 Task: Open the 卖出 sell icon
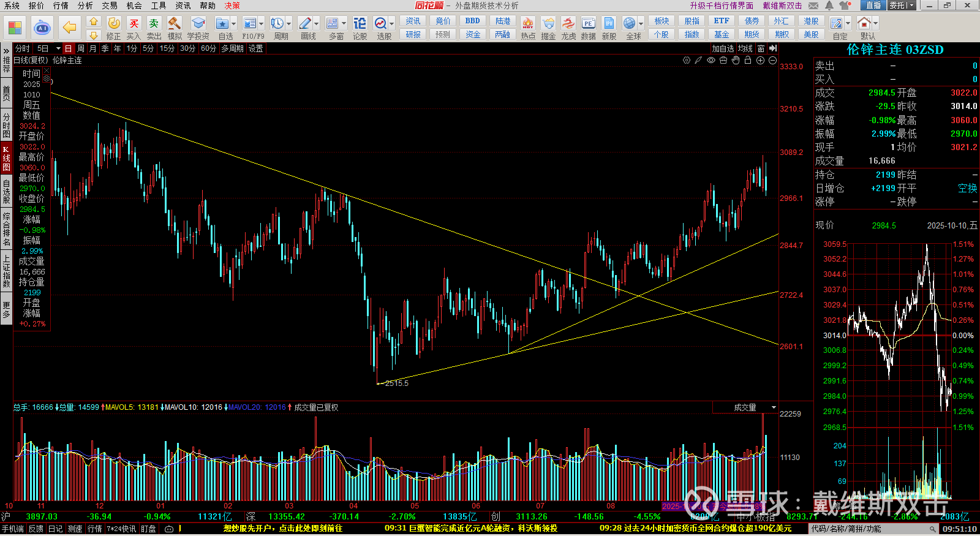[154, 28]
